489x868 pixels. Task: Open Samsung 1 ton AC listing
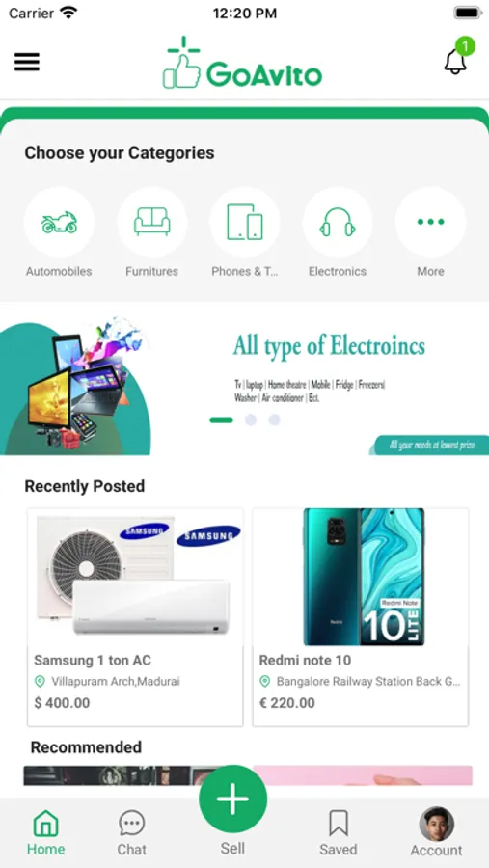point(135,617)
